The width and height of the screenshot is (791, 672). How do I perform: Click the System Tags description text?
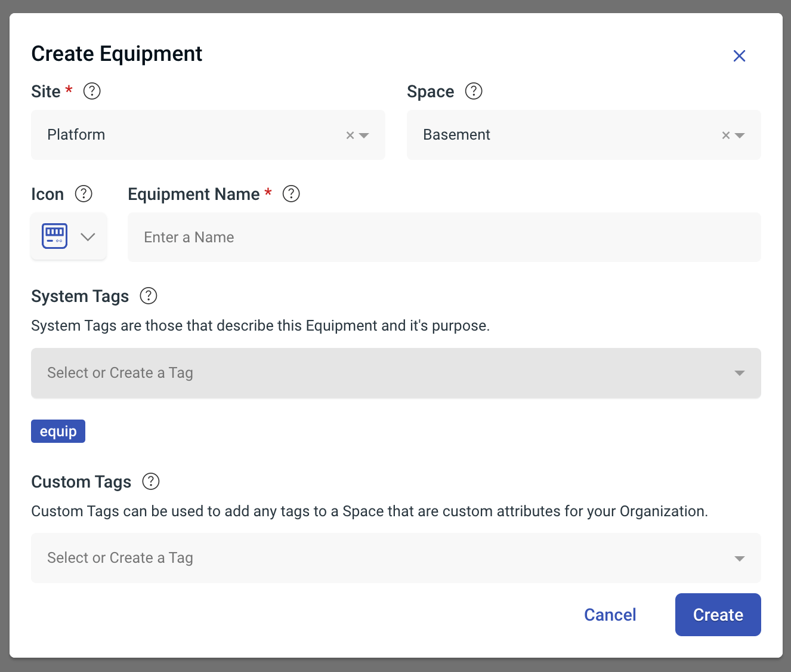pos(261,326)
